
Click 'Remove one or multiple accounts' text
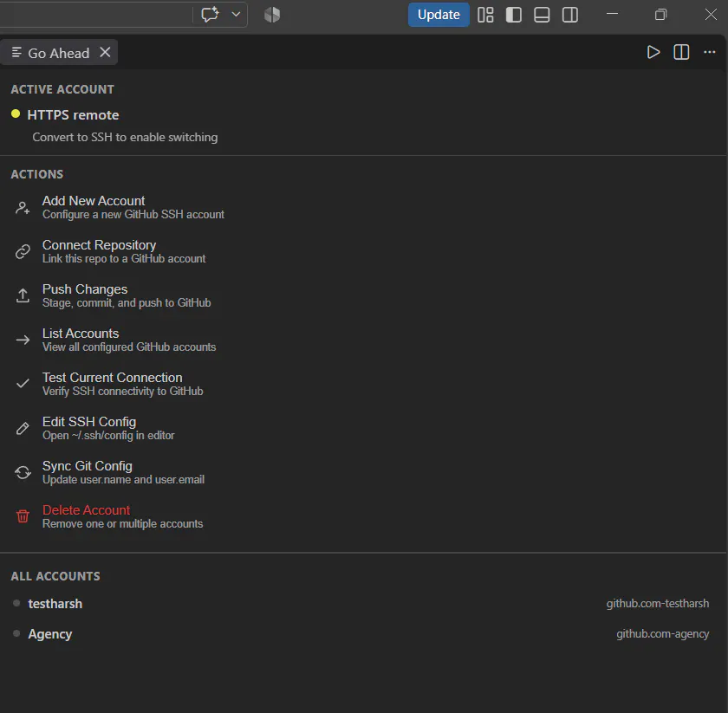[x=122, y=523]
